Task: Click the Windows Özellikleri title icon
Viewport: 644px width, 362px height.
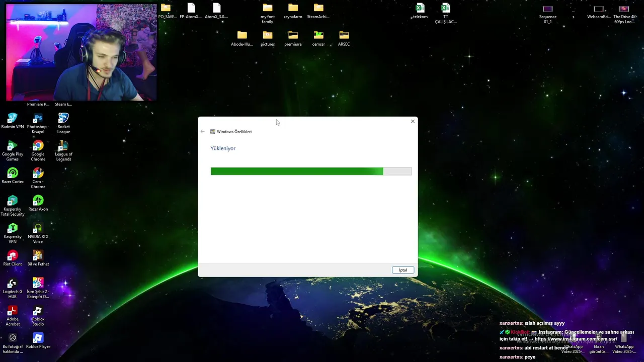Action: point(212,132)
